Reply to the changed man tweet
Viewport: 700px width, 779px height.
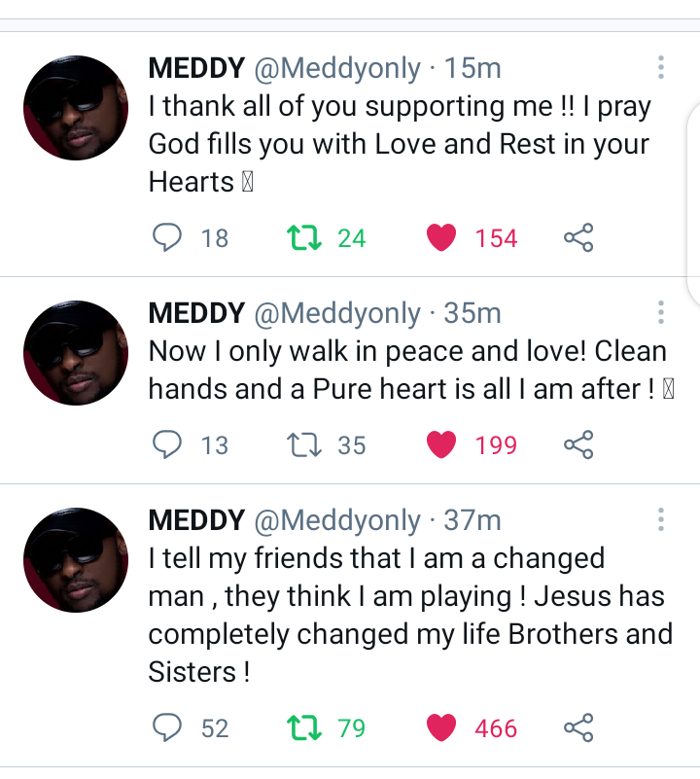coord(168,727)
